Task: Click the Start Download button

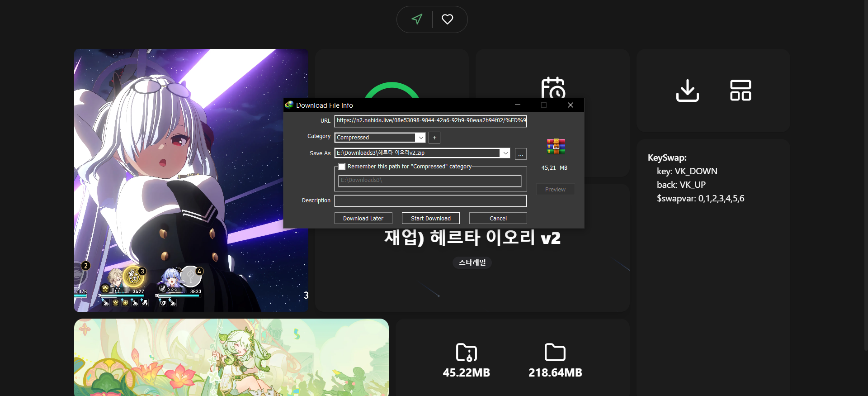Action: (430, 218)
